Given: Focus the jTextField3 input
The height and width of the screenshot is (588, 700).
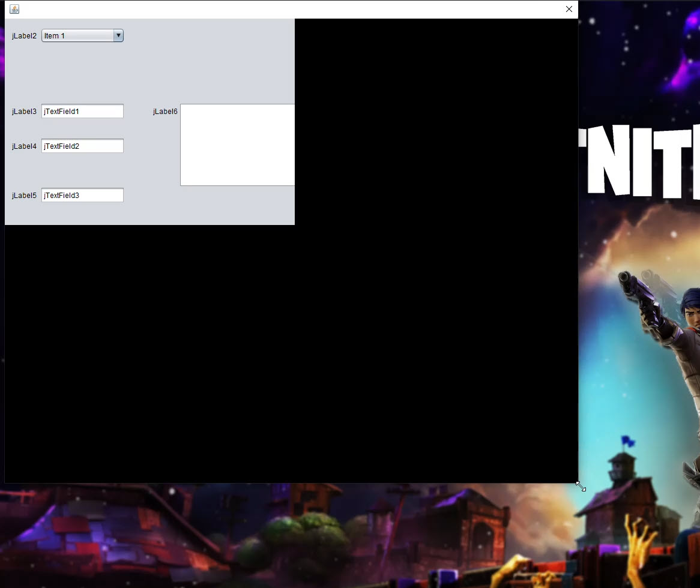Looking at the screenshot, I should pyautogui.click(x=82, y=195).
